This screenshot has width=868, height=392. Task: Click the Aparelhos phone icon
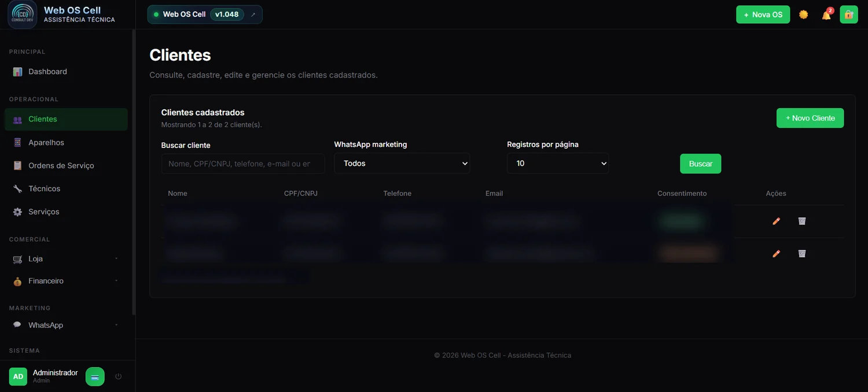[17, 142]
